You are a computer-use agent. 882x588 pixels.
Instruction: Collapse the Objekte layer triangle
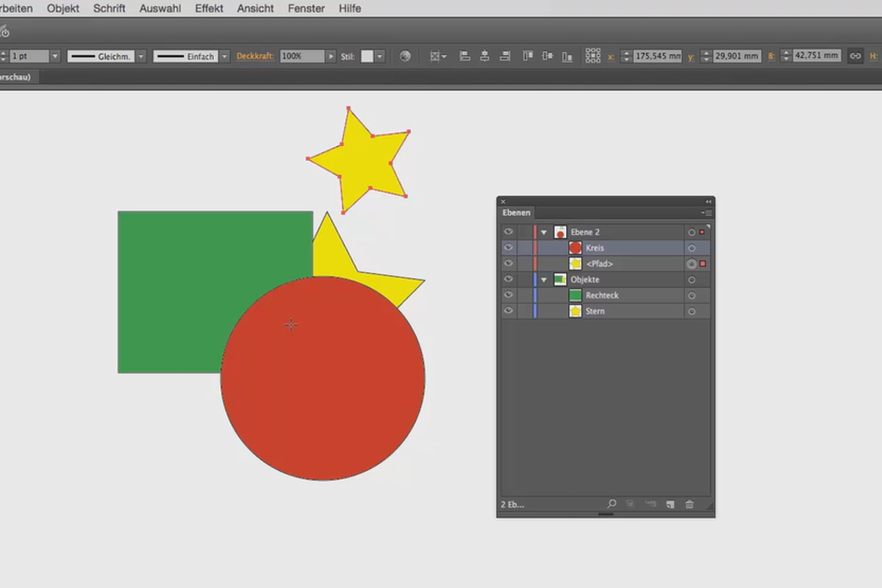coord(545,280)
